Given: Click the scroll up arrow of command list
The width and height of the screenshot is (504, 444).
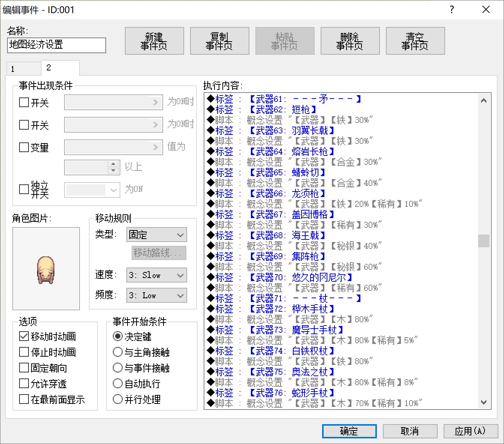Looking at the screenshot, I should point(484,100).
